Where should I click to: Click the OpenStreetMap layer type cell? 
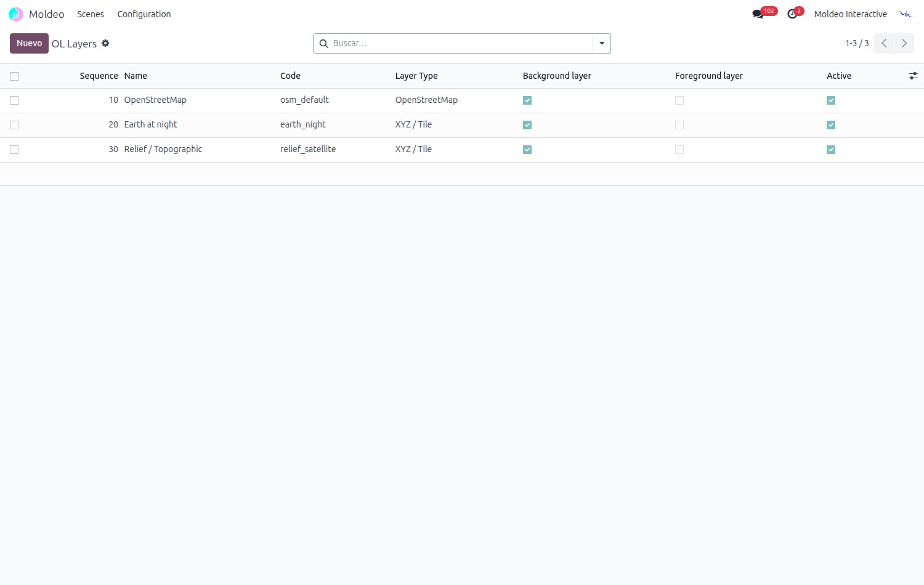[426, 100]
